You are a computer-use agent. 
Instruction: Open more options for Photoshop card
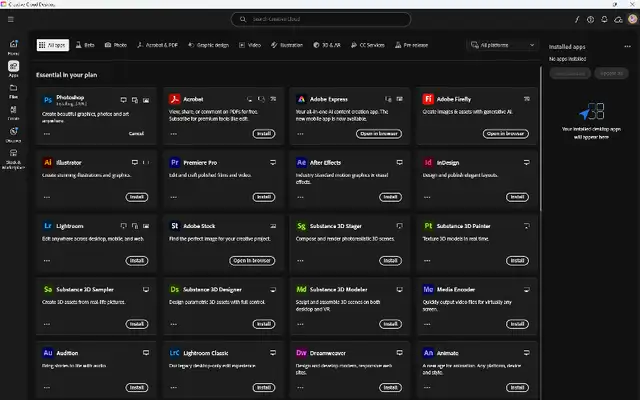pyautogui.click(x=47, y=134)
